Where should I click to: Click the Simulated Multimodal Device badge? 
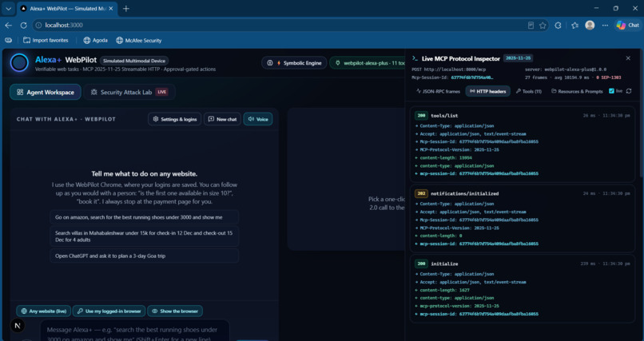point(134,61)
